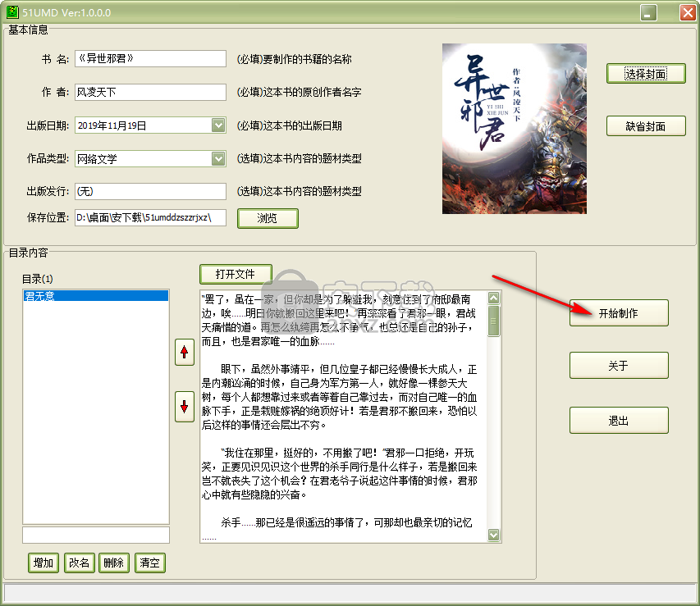Screen dimensions: 700x606
Task: Select 君无意 entry in directory list
Action: pos(96,296)
